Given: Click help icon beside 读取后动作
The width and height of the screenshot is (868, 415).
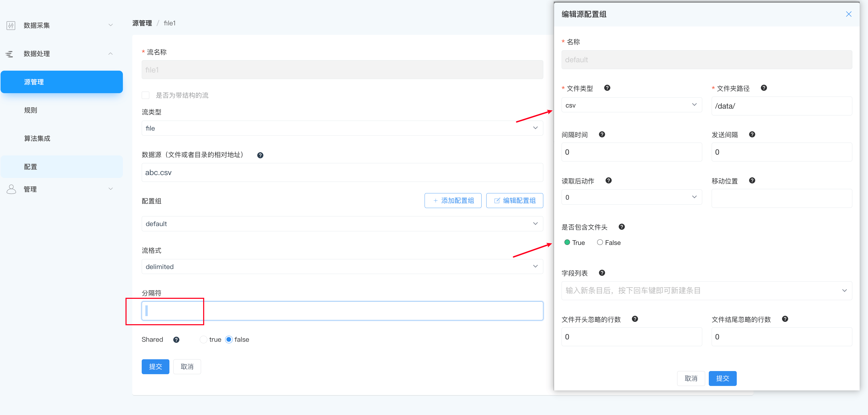Looking at the screenshot, I should [x=608, y=181].
